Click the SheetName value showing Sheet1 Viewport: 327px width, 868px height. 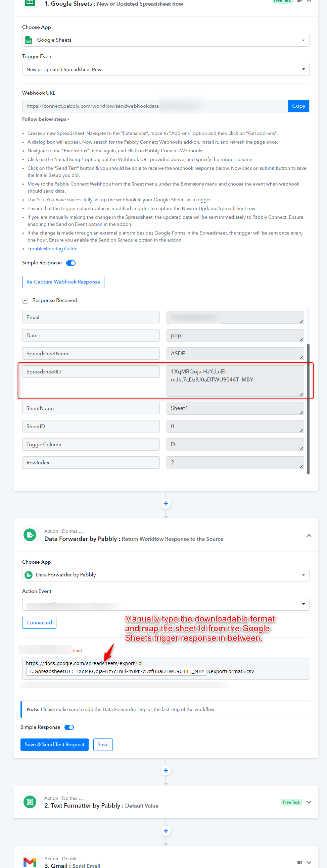(235, 408)
